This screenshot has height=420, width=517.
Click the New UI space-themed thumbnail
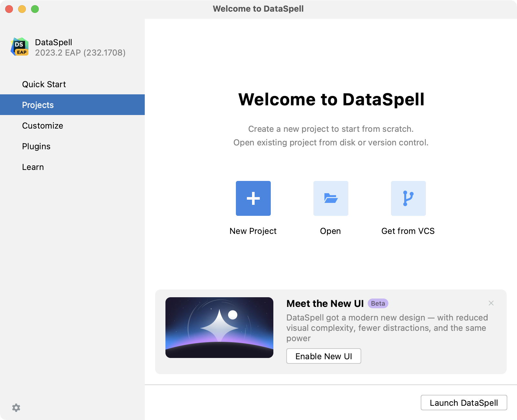click(x=219, y=328)
